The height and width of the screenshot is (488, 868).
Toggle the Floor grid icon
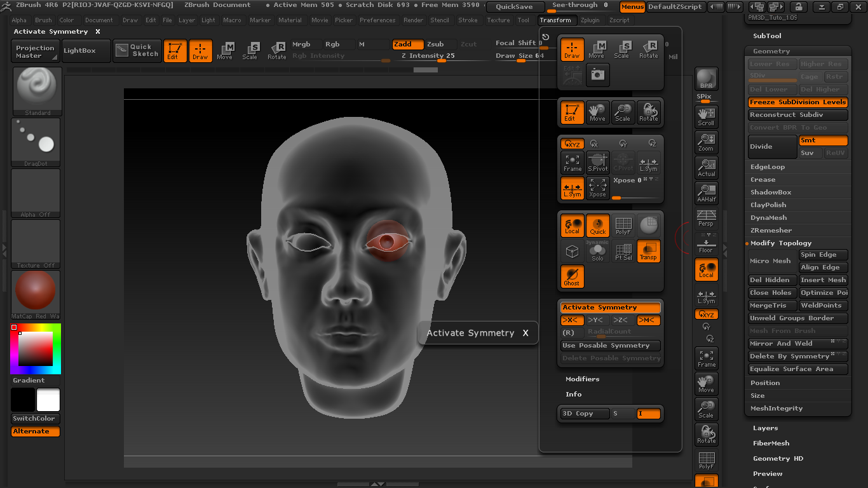pos(706,243)
